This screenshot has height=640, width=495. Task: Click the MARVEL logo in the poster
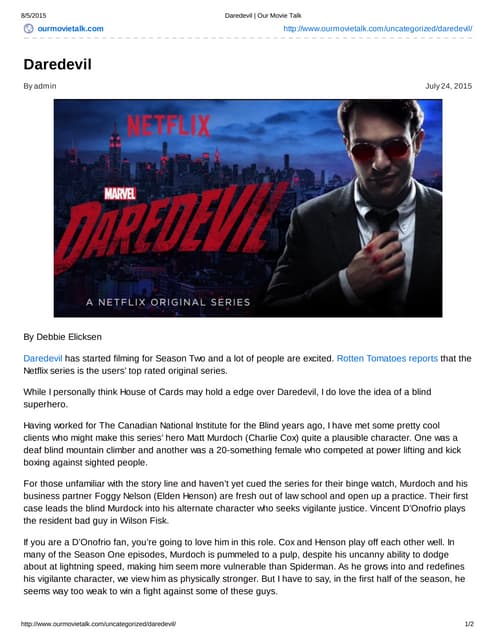point(120,193)
